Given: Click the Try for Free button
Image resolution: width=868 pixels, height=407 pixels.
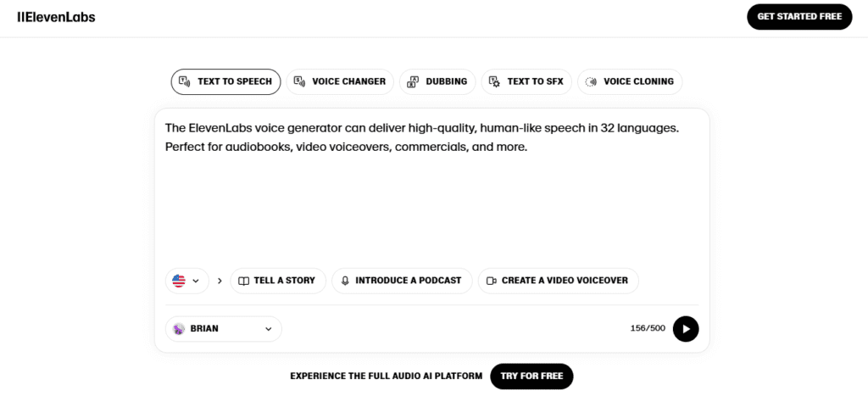Looking at the screenshot, I should click(531, 376).
